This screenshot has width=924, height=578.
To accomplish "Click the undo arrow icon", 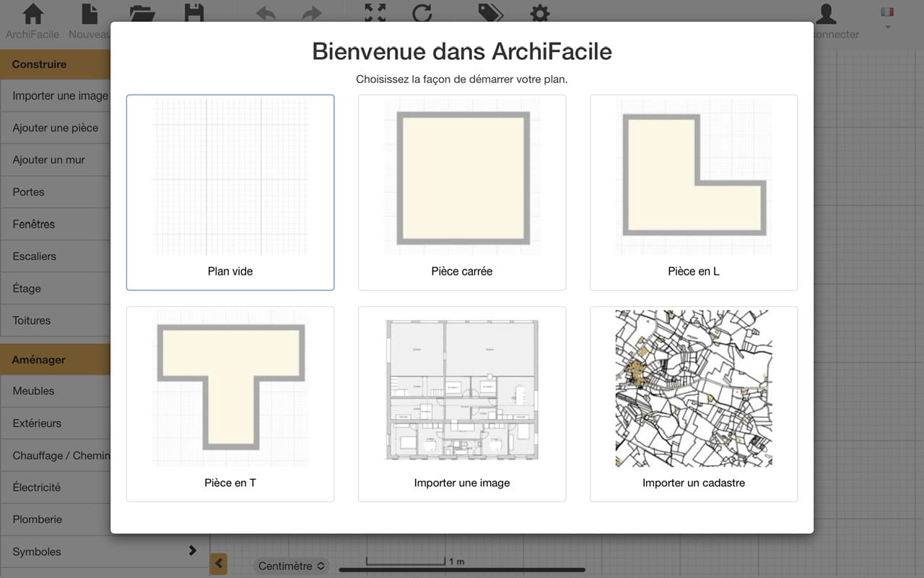I will [x=266, y=14].
